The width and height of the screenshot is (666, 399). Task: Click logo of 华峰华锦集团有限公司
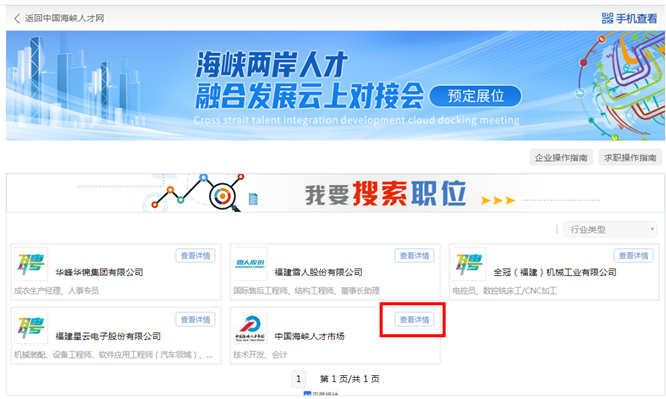[x=31, y=263]
